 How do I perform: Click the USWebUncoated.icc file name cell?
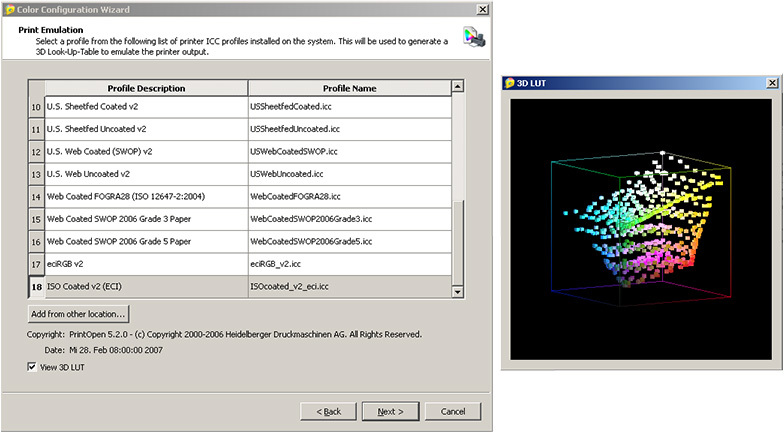pos(350,174)
